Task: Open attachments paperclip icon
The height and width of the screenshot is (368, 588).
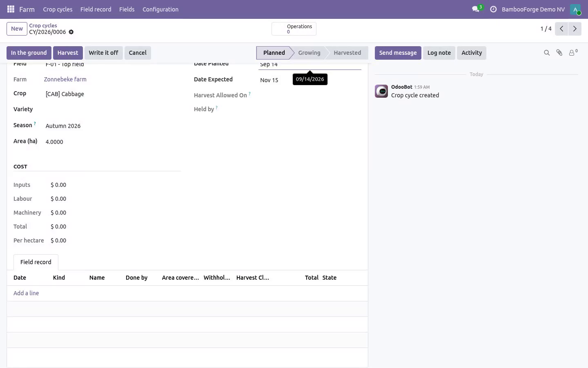Action: (x=559, y=53)
